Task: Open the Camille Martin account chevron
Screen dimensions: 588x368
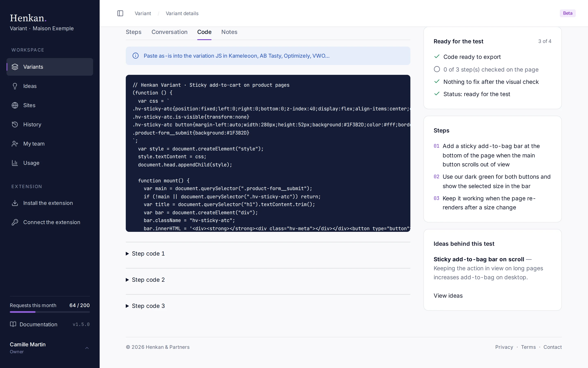Action: pos(87,348)
